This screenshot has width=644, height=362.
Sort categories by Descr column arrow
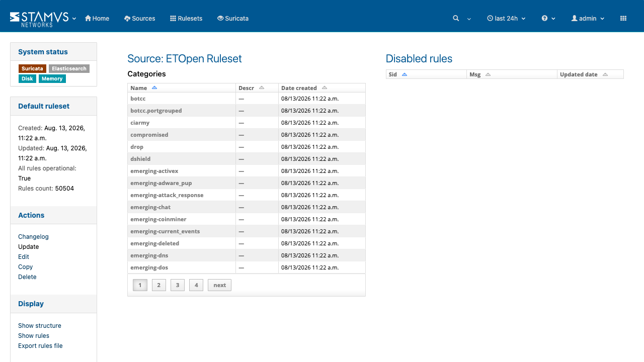tap(262, 88)
